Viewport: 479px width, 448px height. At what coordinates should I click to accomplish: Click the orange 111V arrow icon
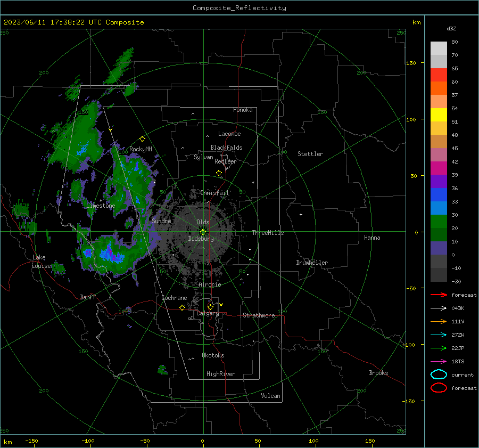(439, 321)
